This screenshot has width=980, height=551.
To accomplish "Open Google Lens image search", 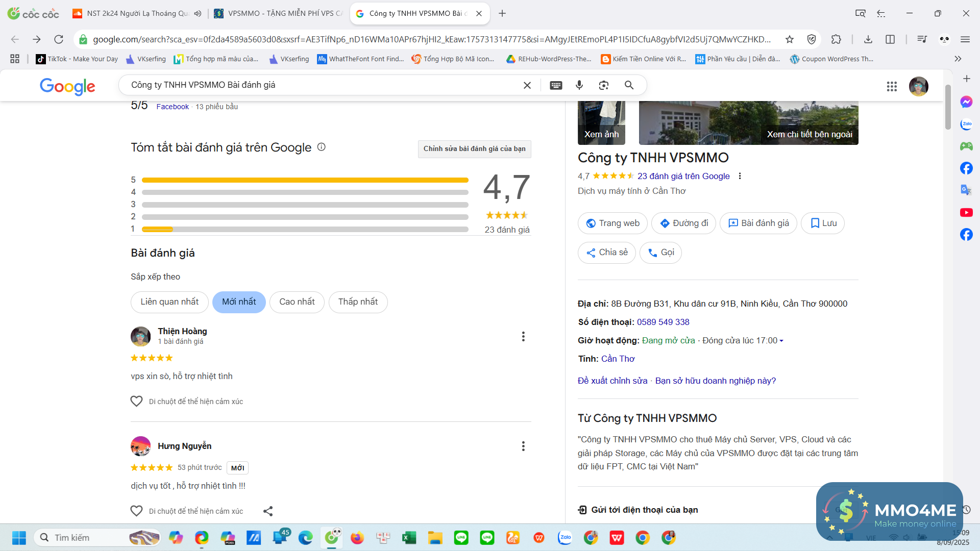I will coord(604,85).
